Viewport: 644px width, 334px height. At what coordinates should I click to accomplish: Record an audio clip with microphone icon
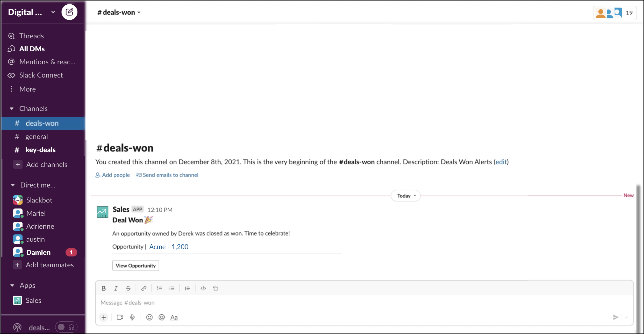click(x=132, y=317)
